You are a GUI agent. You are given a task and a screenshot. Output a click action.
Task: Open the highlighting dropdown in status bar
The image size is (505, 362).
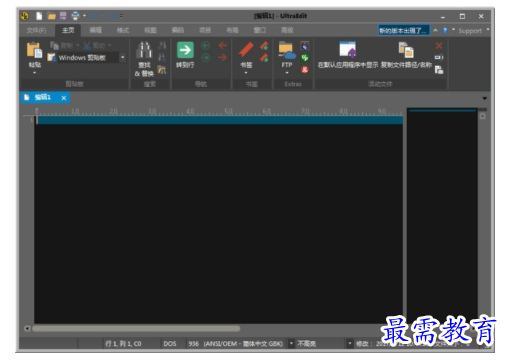tap(350, 343)
